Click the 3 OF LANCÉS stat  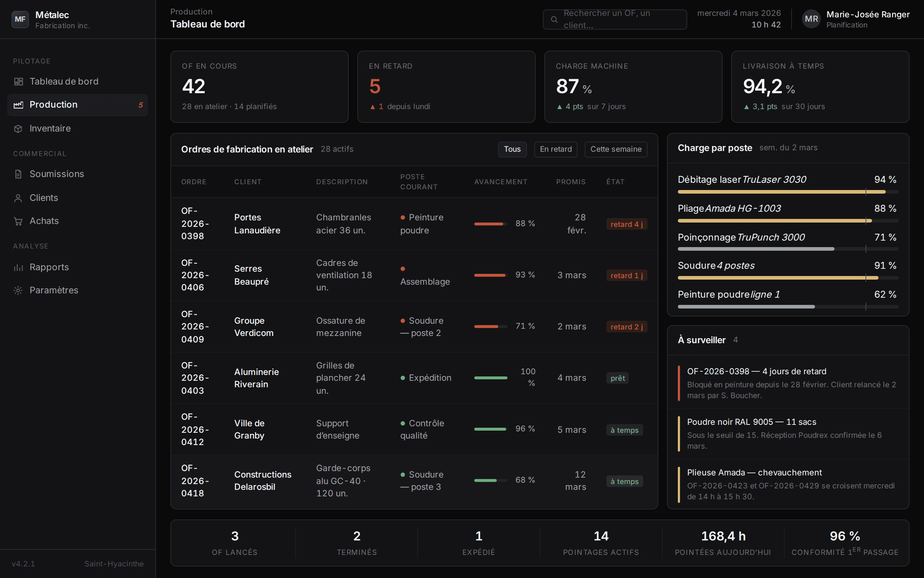point(235,543)
